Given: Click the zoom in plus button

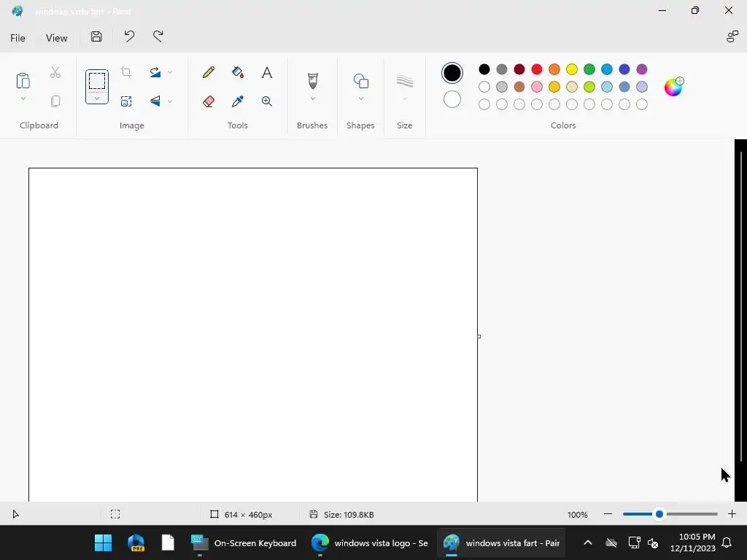Looking at the screenshot, I should tap(732, 514).
